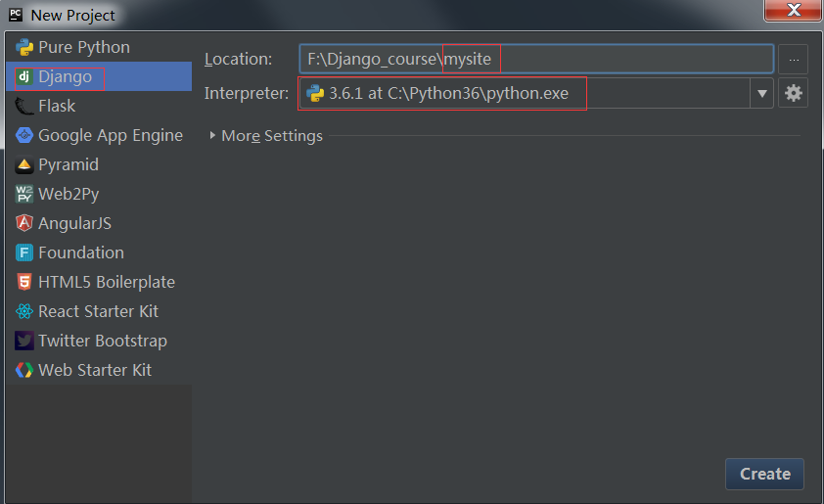Screen dimensions: 824x504
Task: Choose Flask project type
Action: [99, 106]
